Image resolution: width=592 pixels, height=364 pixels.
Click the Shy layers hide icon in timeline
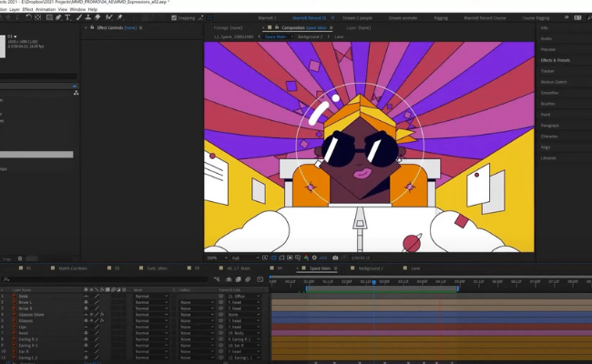coord(229,279)
